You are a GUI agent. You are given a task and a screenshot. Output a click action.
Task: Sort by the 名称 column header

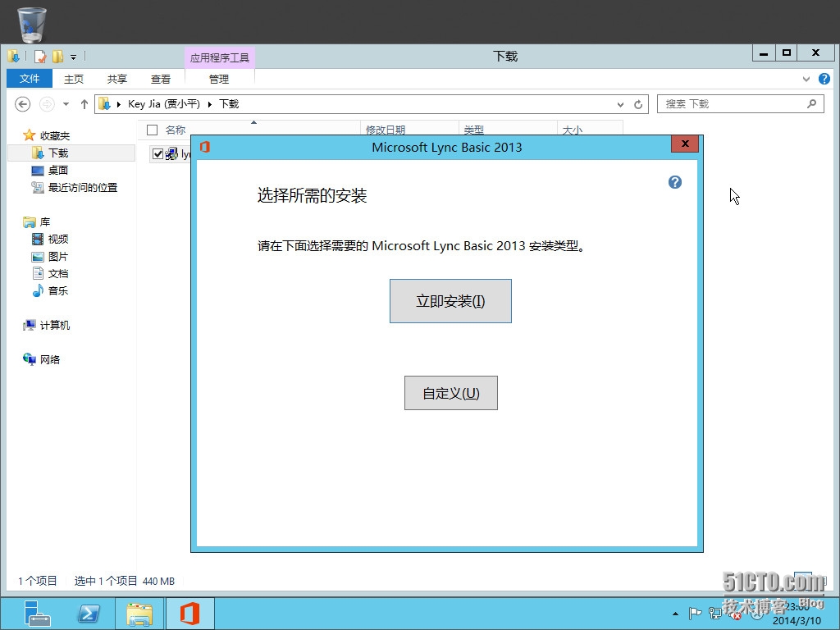[x=176, y=130]
